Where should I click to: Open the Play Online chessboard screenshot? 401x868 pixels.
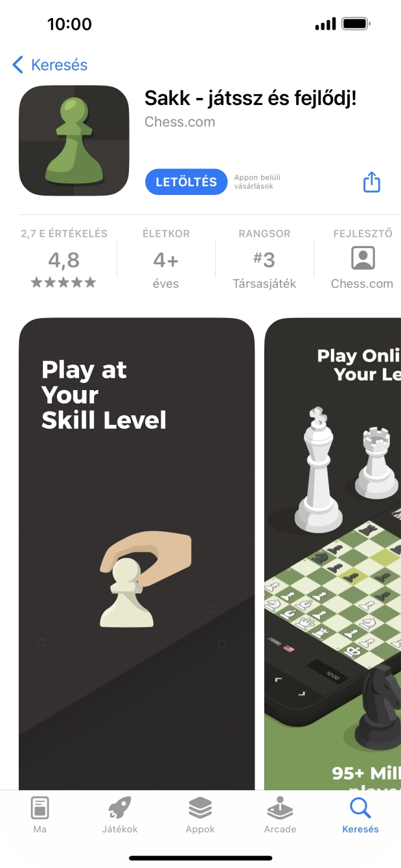pyautogui.click(x=333, y=554)
